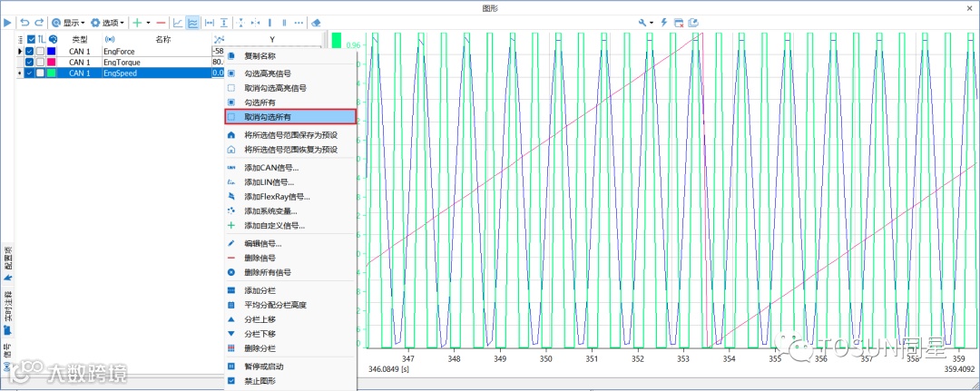Click the blue Start play arrow
Image resolution: width=980 pixels, height=391 pixels.
[x=7, y=23]
